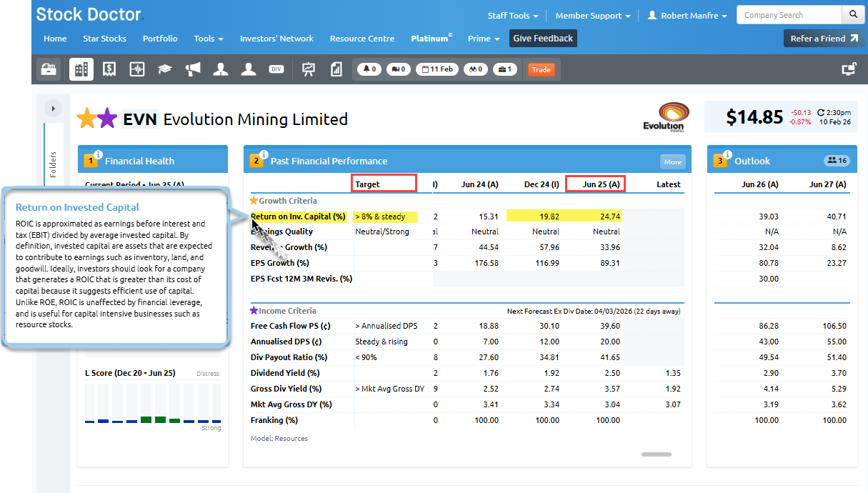Click the briefcase portfolio counter badge
868x493 pixels.
[505, 69]
